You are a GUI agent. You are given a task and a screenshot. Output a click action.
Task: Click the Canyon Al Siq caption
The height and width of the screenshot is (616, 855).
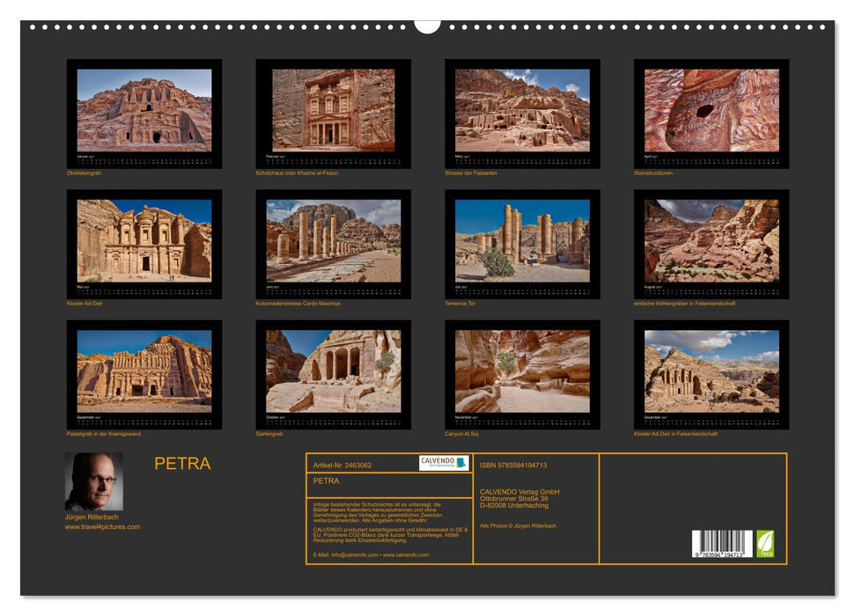point(461,434)
